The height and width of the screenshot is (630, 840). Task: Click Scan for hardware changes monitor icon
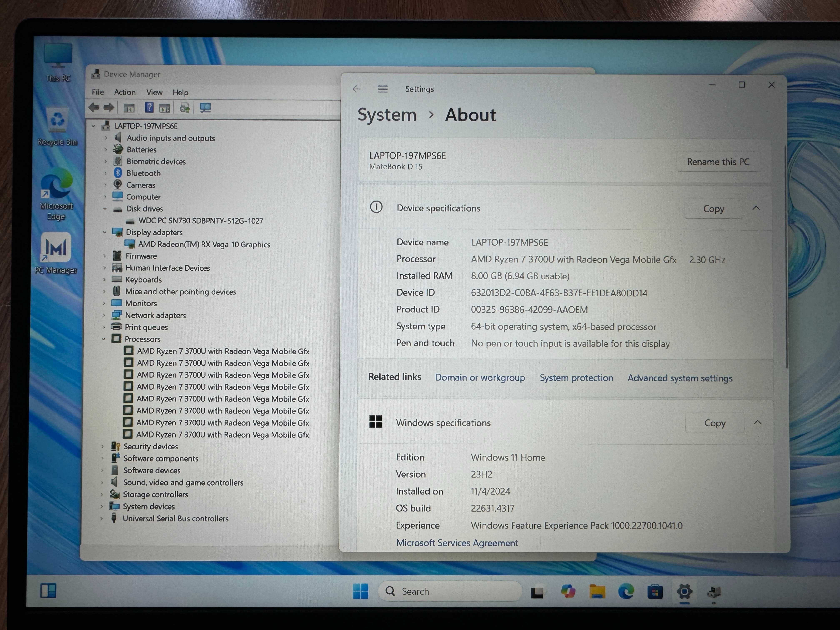coord(205,108)
